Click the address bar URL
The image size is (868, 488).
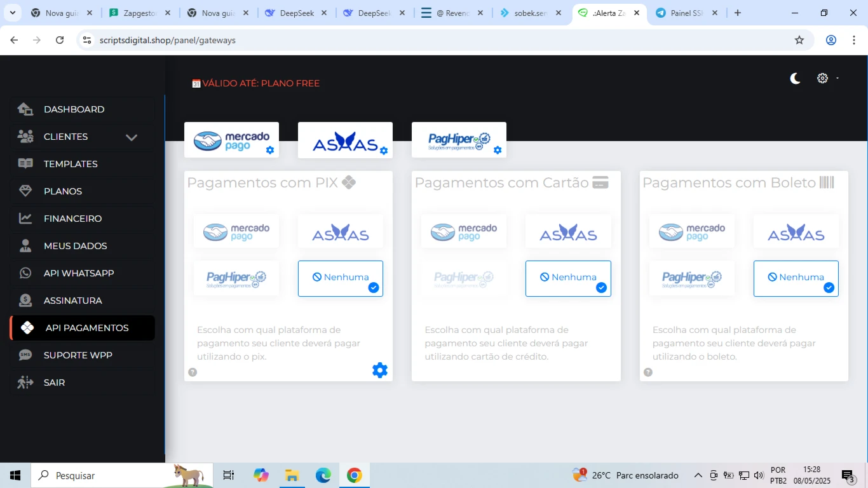pos(168,40)
